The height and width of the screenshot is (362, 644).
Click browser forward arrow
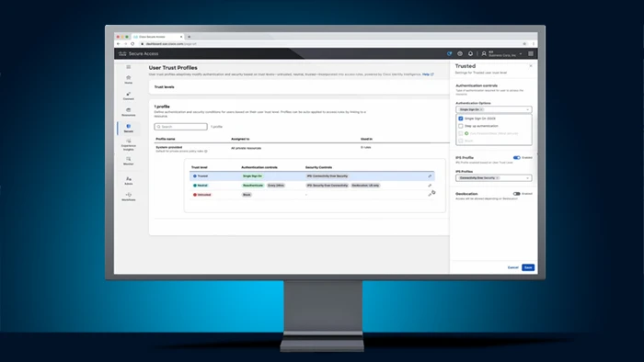pyautogui.click(x=125, y=44)
